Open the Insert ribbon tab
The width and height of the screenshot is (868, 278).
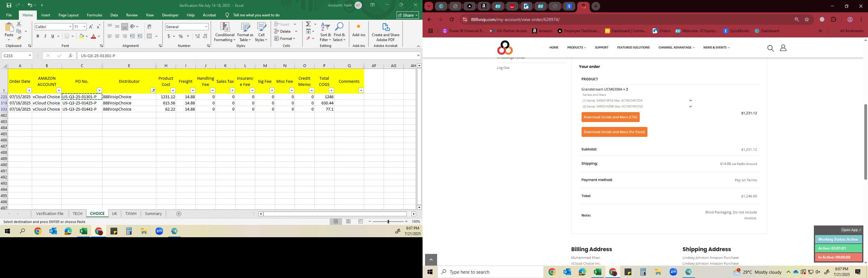click(x=45, y=15)
